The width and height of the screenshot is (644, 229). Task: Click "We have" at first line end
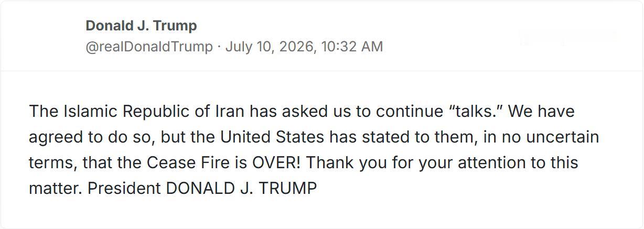click(x=541, y=112)
